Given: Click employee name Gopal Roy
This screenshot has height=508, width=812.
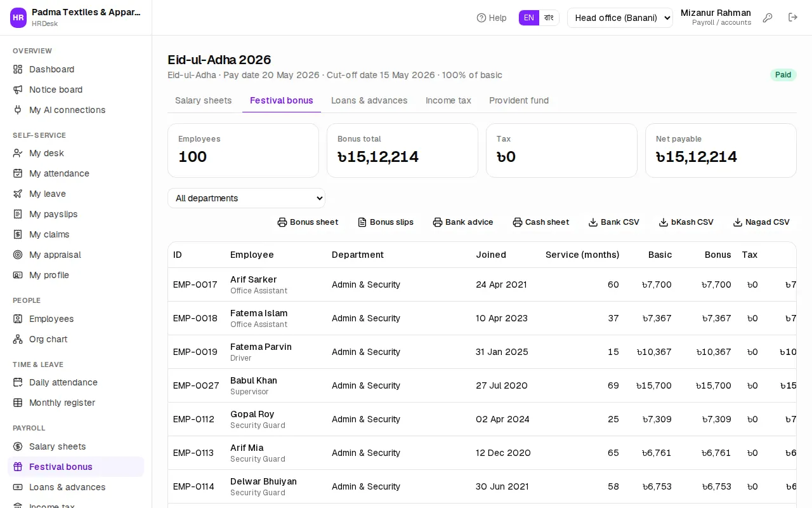Looking at the screenshot, I should tap(252, 414).
